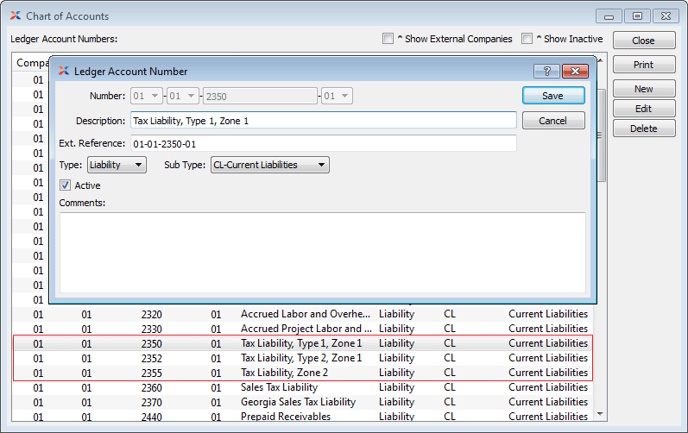The width and height of the screenshot is (688, 433).
Task: Close the Ledger Account Number dialog
Action: 574,72
